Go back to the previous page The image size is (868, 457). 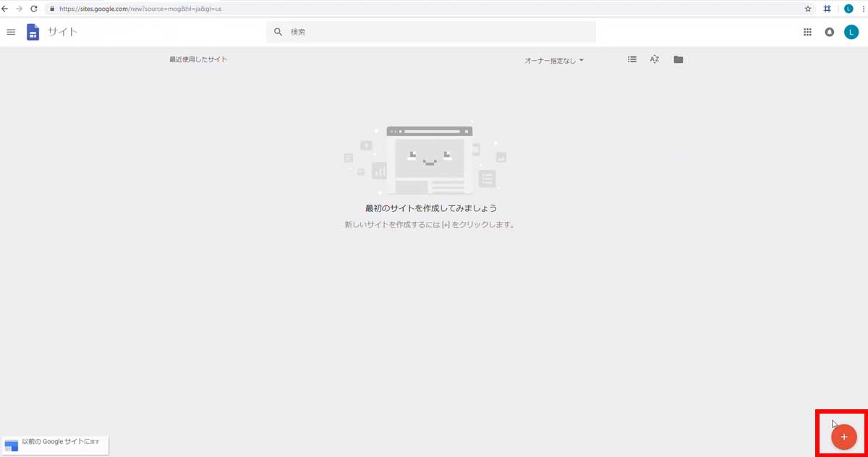(x=6, y=9)
